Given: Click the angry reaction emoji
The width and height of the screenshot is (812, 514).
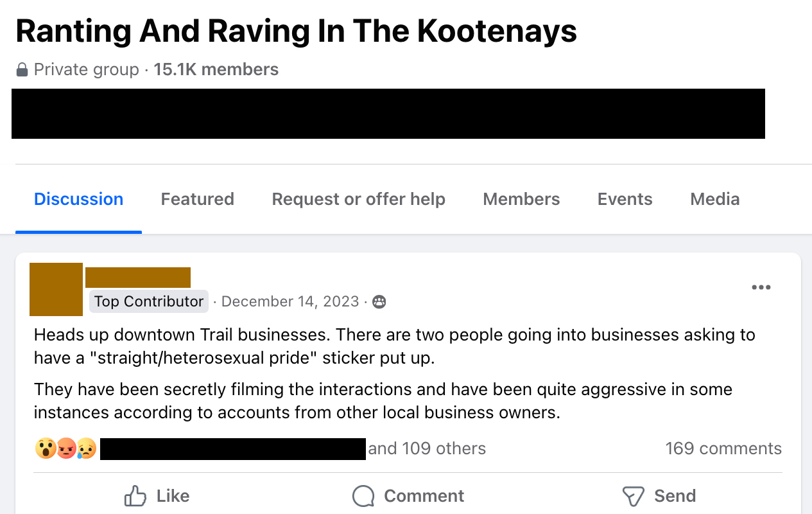Looking at the screenshot, I should point(66,448).
